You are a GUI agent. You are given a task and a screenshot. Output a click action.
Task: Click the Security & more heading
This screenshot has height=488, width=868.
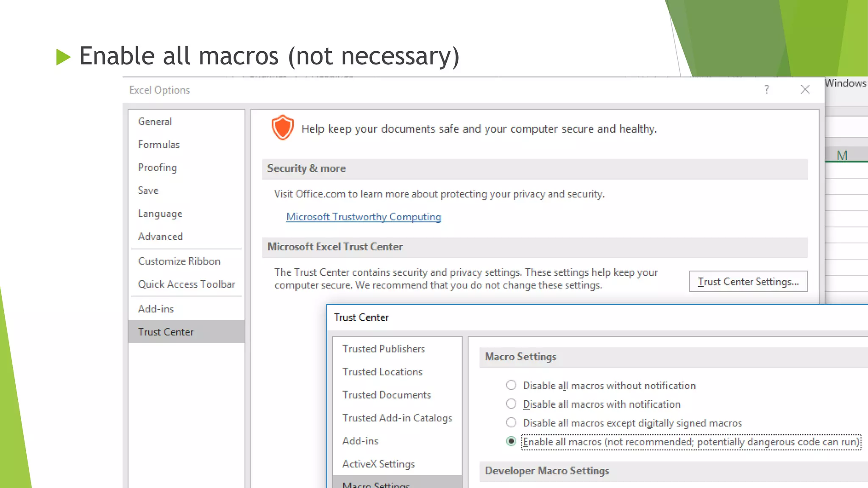point(306,169)
